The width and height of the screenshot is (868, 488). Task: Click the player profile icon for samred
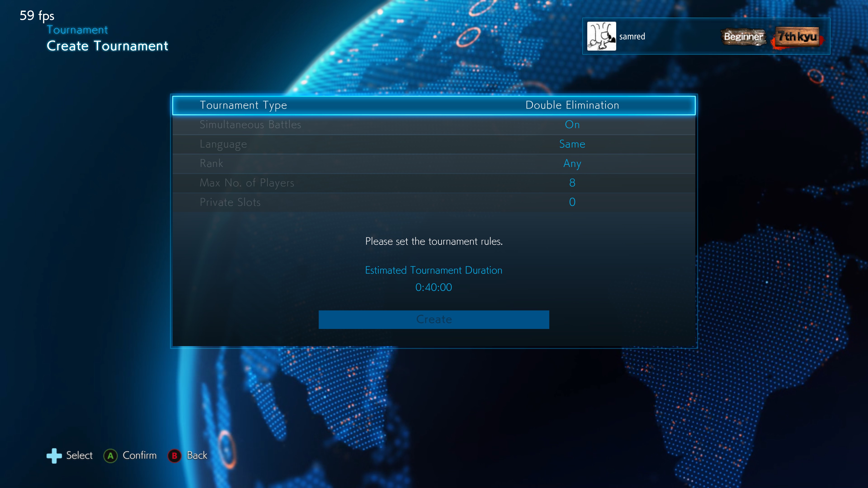pos(603,36)
